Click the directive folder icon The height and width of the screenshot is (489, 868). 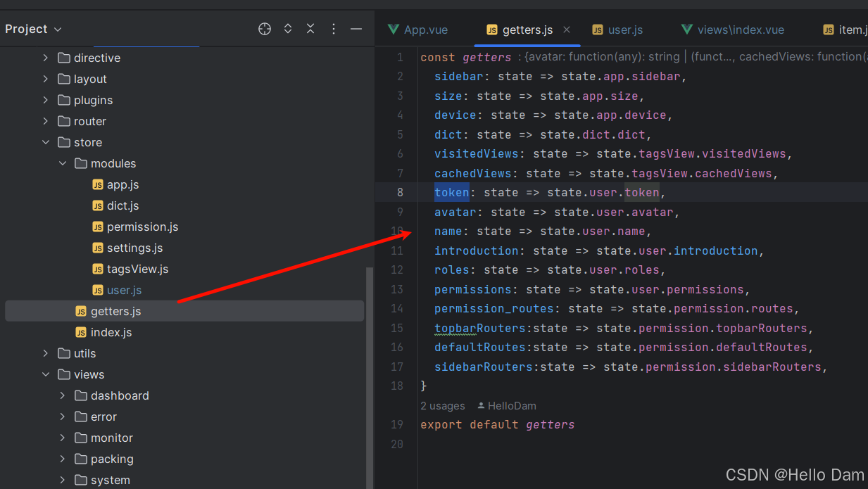coord(64,58)
